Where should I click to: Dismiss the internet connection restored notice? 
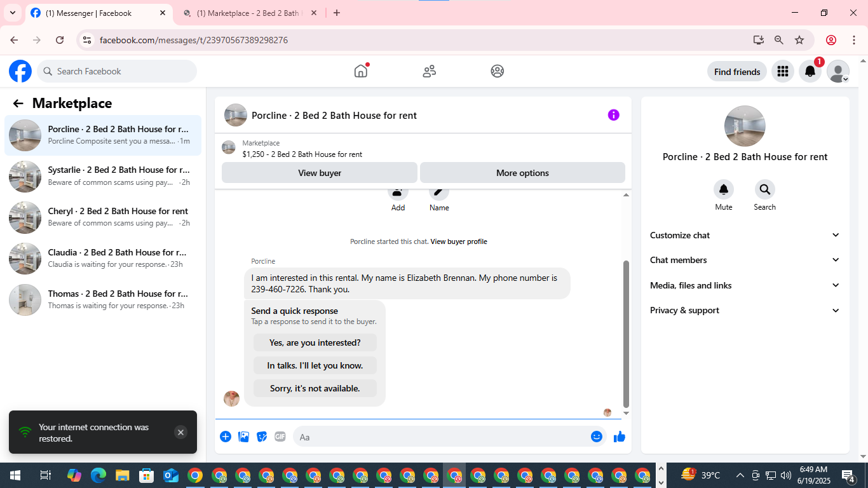click(180, 432)
